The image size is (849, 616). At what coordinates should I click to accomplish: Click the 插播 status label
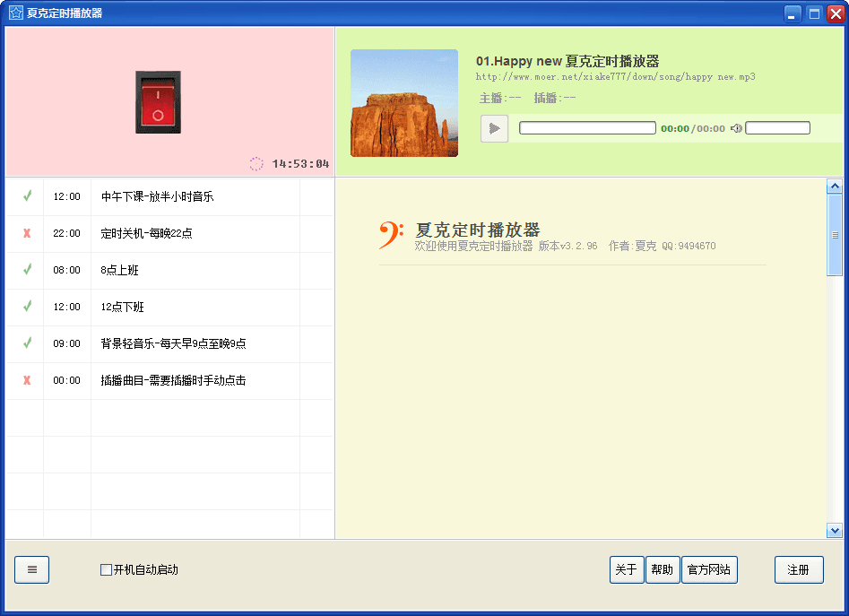(x=554, y=98)
